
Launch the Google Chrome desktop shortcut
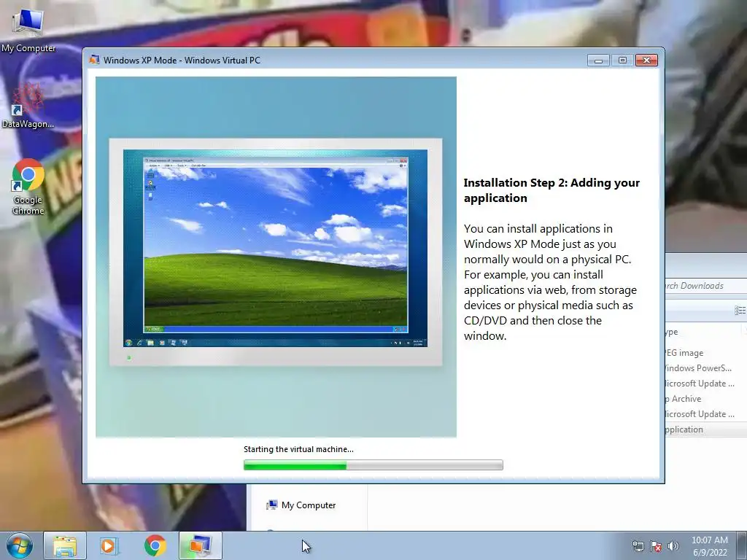coord(28,187)
